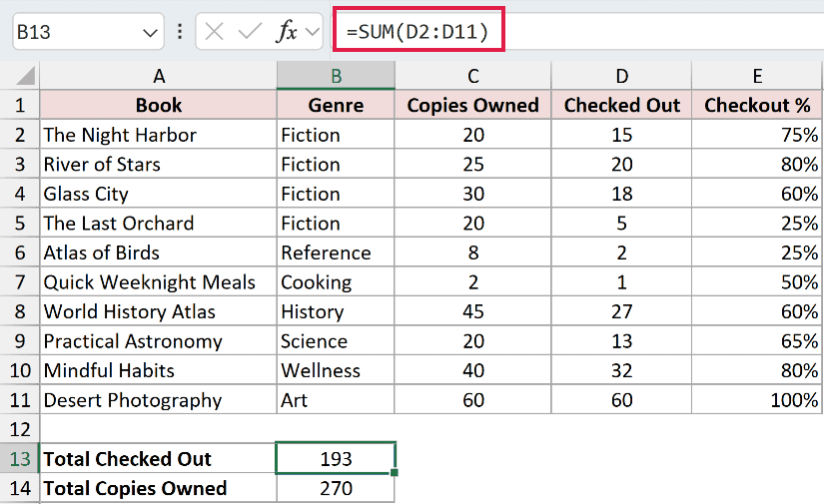Select row 13 header
Image resolution: width=824 pixels, height=504 pixels.
tap(20, 459)
